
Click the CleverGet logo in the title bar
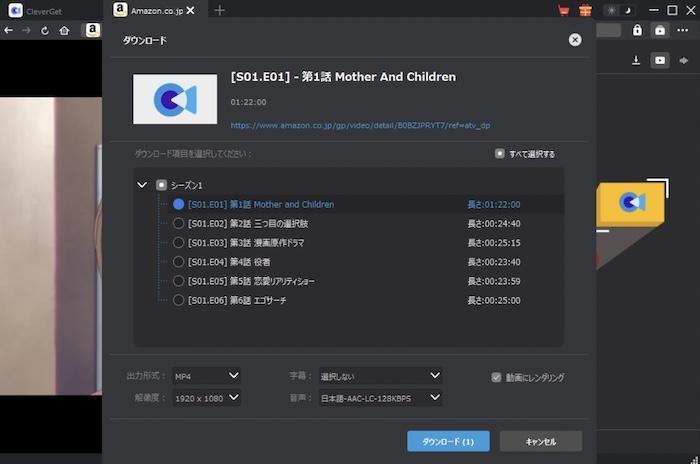pos(16,10)
